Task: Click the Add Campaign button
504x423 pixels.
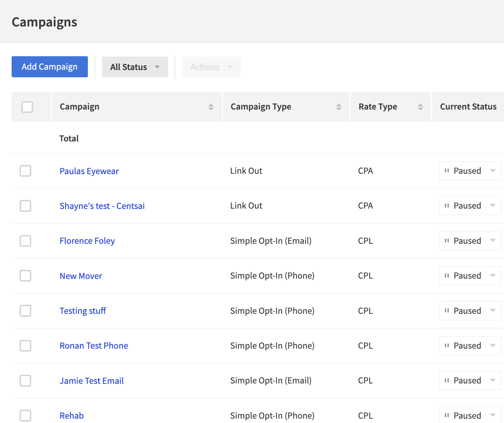Action: coord(49,67)
